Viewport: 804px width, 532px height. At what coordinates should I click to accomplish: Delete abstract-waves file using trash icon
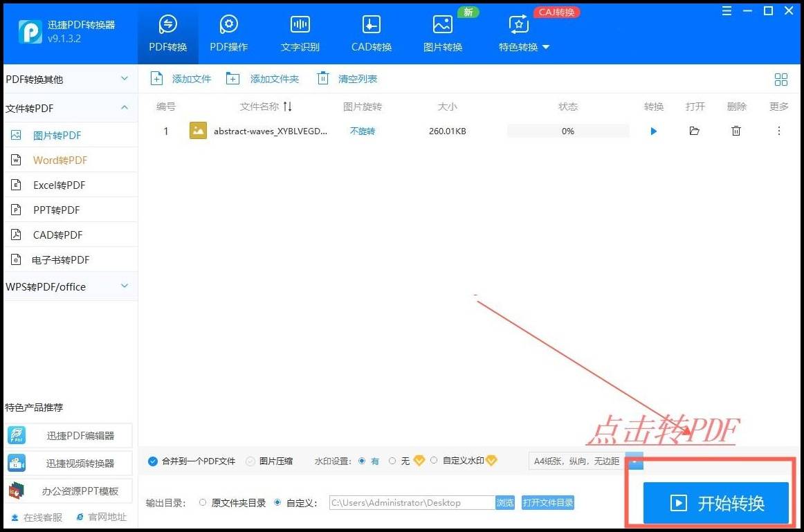[736, 131]
